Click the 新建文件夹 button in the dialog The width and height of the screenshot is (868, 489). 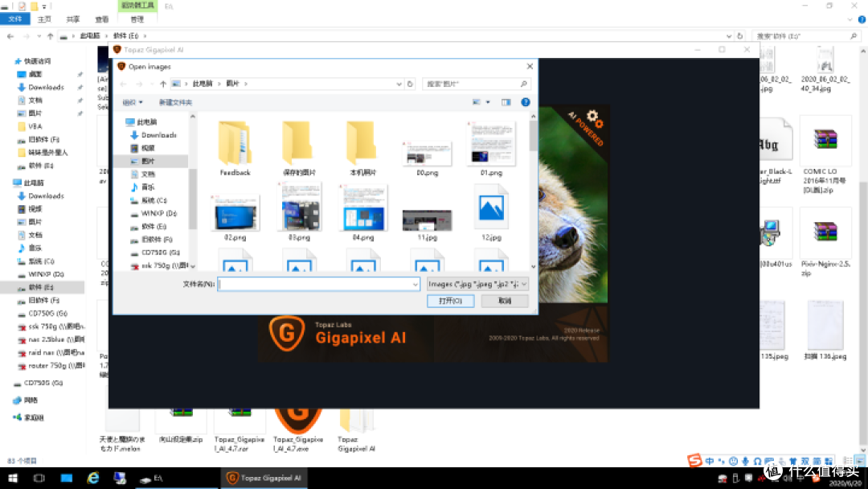(x=175, y=102)
